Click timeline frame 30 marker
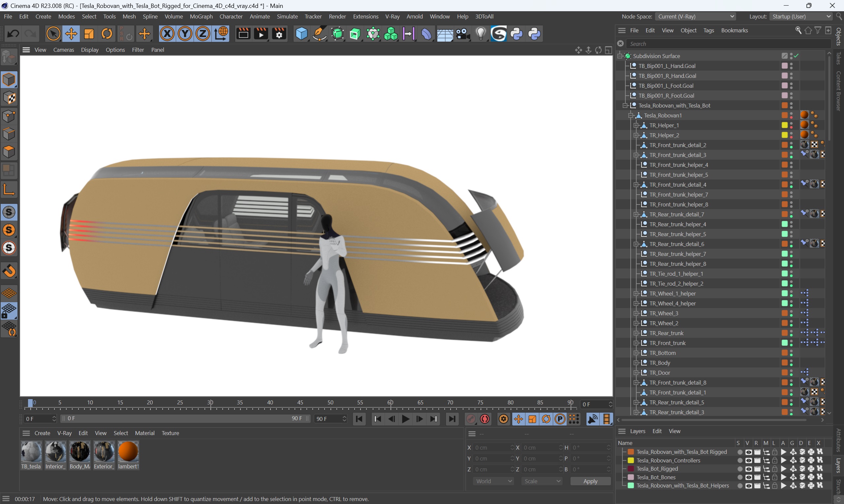Screen dimensions: 844x504 tap(210, 402)
